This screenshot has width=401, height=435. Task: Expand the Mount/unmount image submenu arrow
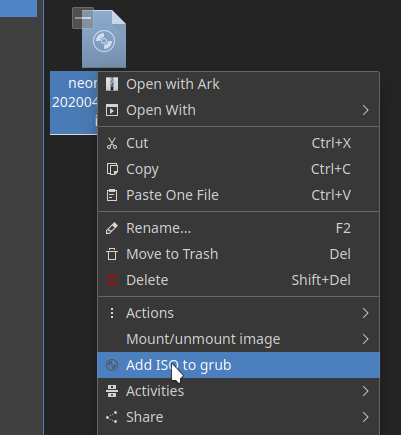tap(365, 339)
